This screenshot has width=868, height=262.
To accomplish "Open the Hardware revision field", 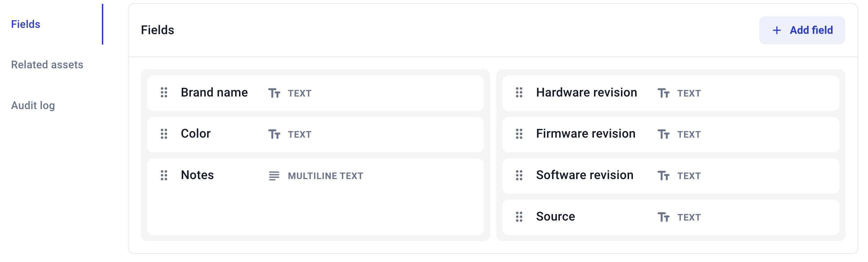I will pos(586,93).
